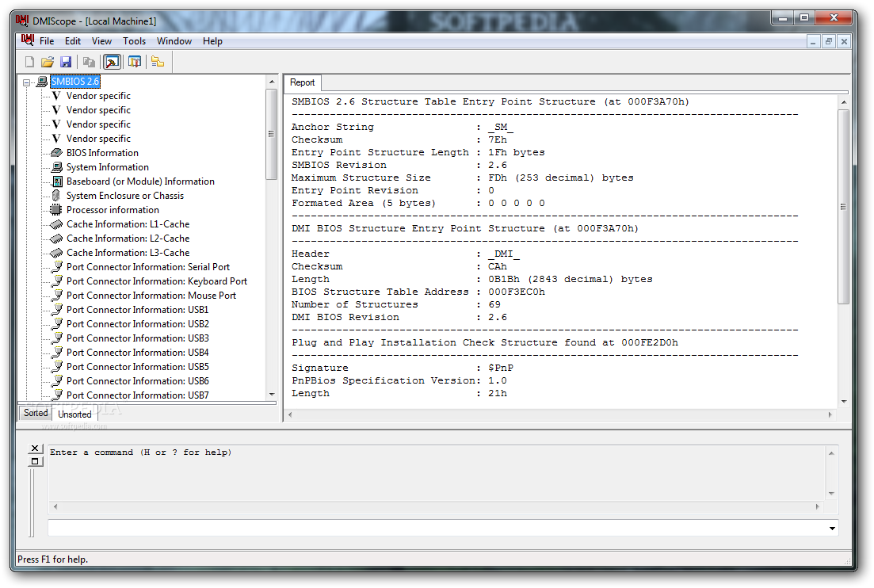Click the L1-Cache memory icon
Image resolution: width=874 pixels, height=588 pixels.
point(55,224)
